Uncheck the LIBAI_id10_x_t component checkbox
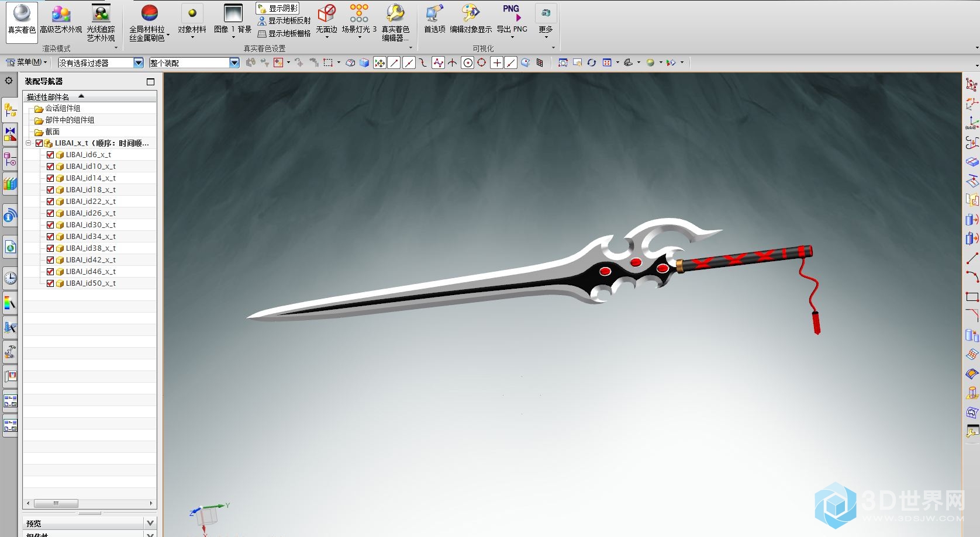The width and height of the screenshot is (980, 537). click(x=50, y=167)
